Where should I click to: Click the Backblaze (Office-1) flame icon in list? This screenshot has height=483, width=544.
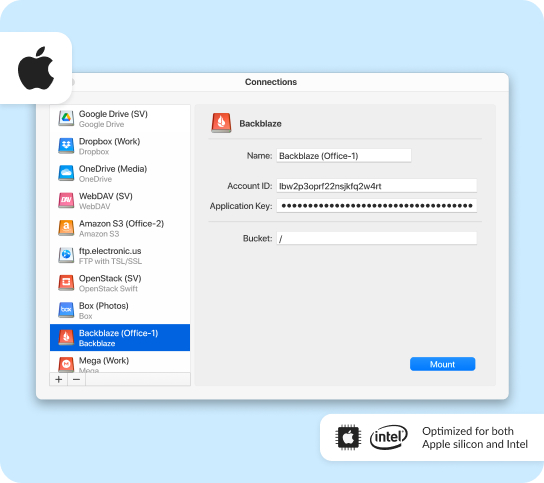[x=66, y=338]
